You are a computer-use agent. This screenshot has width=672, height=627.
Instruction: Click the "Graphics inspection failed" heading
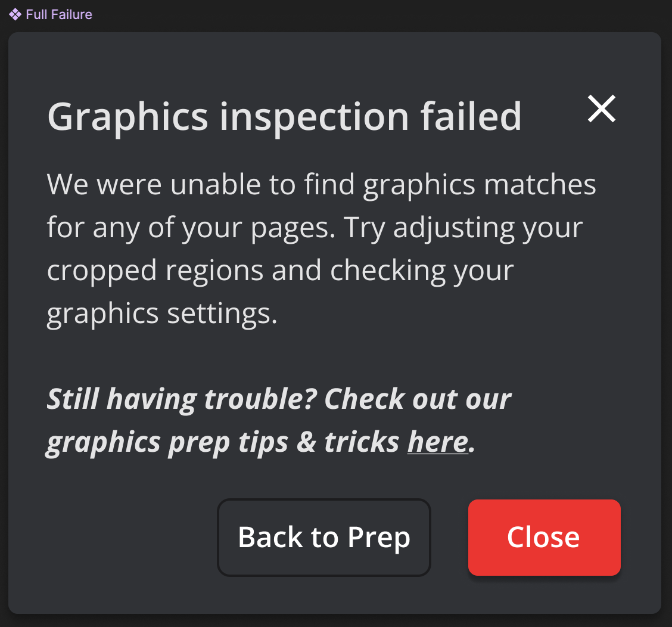pyautogui.click(x=284, y=116)
